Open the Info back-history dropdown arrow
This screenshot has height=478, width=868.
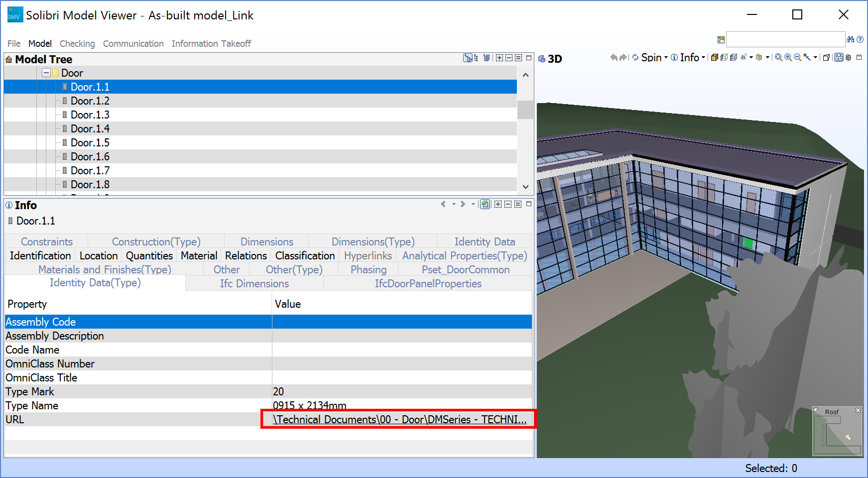coord(454,204)
